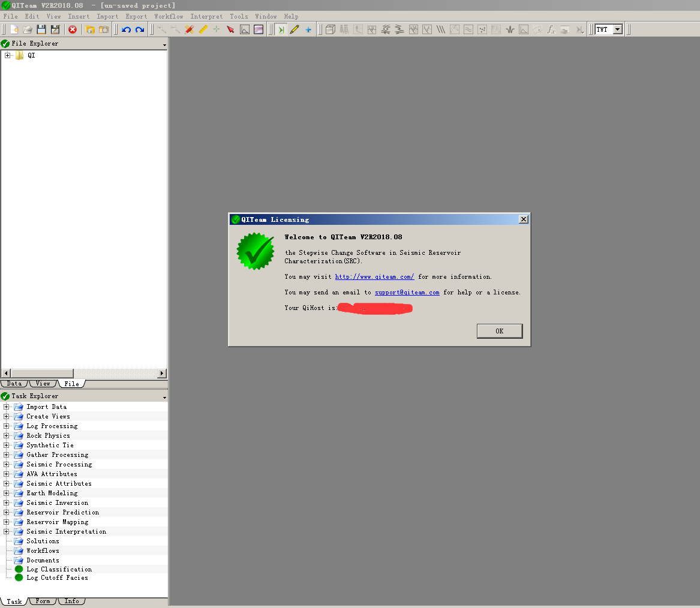The width and height of the screenshot is (700, 608).
Task: Click the green check starburst icon in dialog
Action: click(256, 251)
